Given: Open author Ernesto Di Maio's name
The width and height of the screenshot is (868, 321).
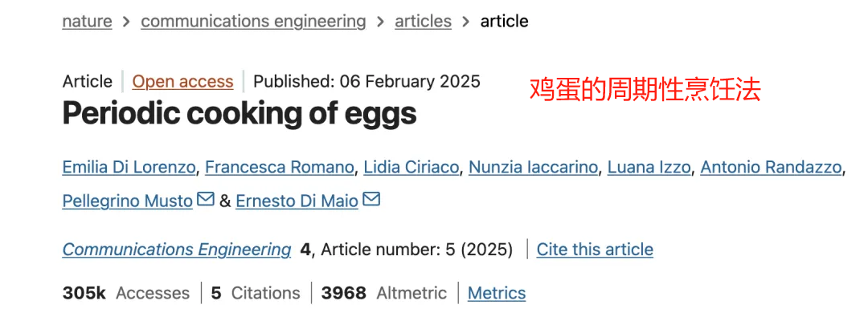Looking at the screenshot, I should tap(297, 201).
